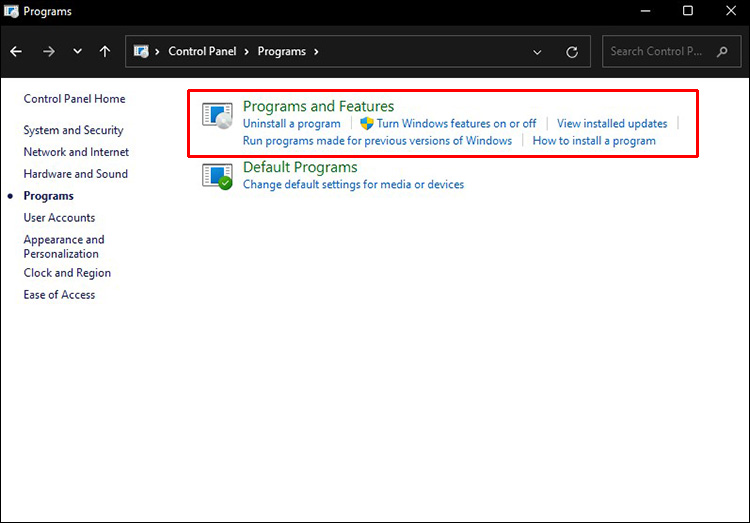Screen dimensions: 750x523
Task: Open the recent locations dropdown chevron
Action: [77, 51]
